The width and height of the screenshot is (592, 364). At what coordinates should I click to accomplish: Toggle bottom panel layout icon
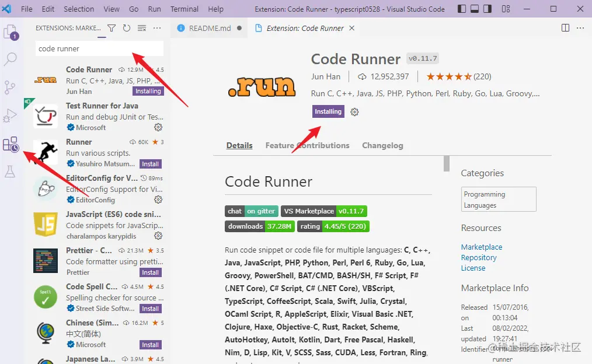tap(475, 9)
